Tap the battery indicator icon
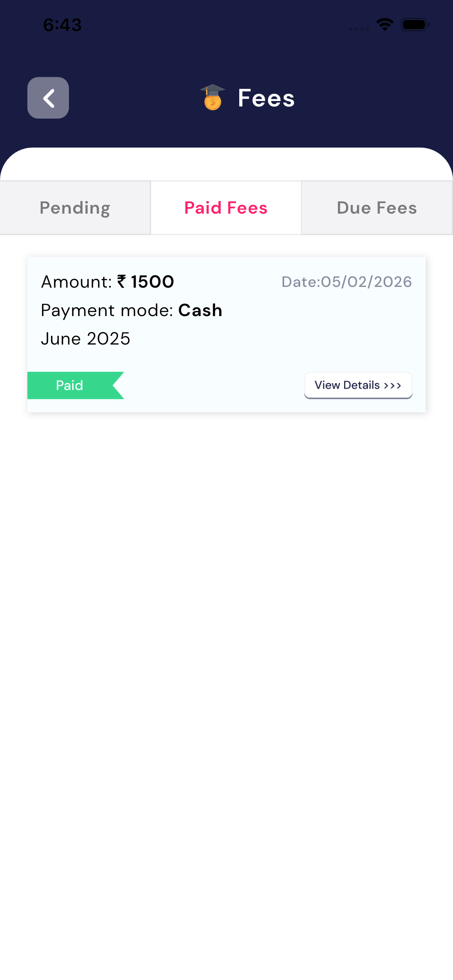This screenshot has width=453, height=980. 415,25
